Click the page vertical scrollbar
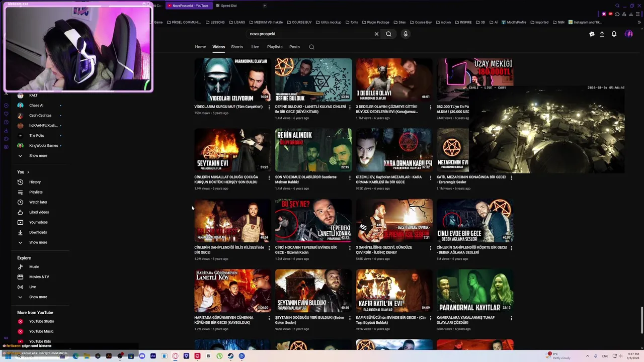The width and height of the screenshot is (644, 362). point(641,319)
